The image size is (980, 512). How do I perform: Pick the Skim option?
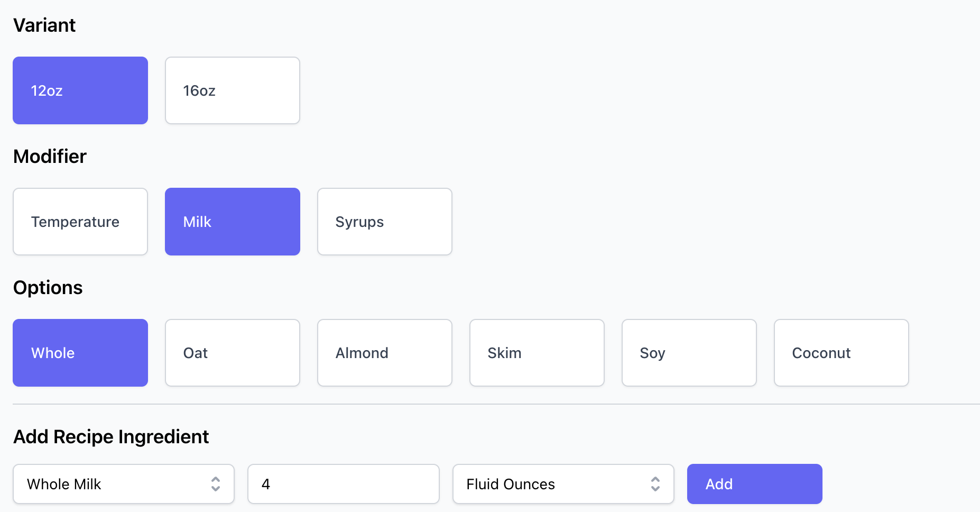pos(537,353)
